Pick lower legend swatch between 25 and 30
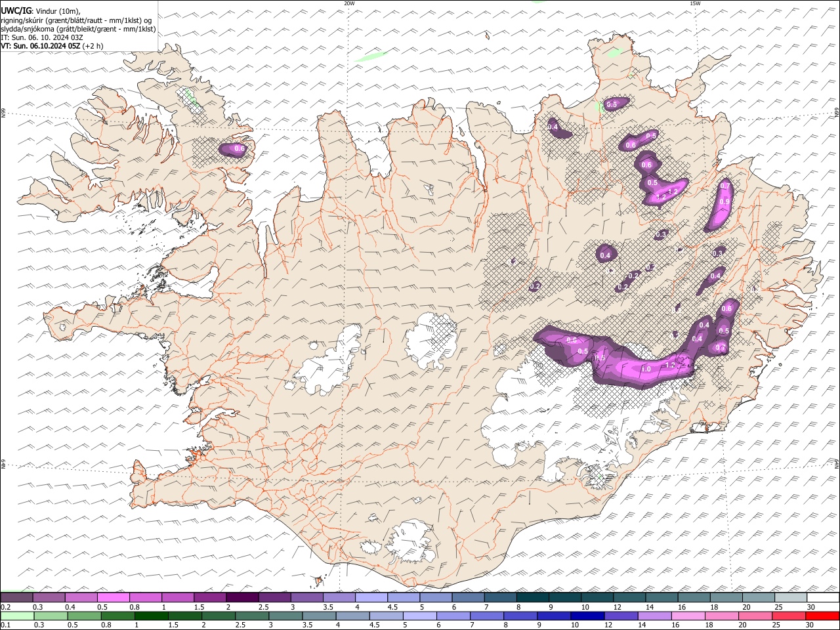Screen dimensions: 840x630 coord(789,616)
